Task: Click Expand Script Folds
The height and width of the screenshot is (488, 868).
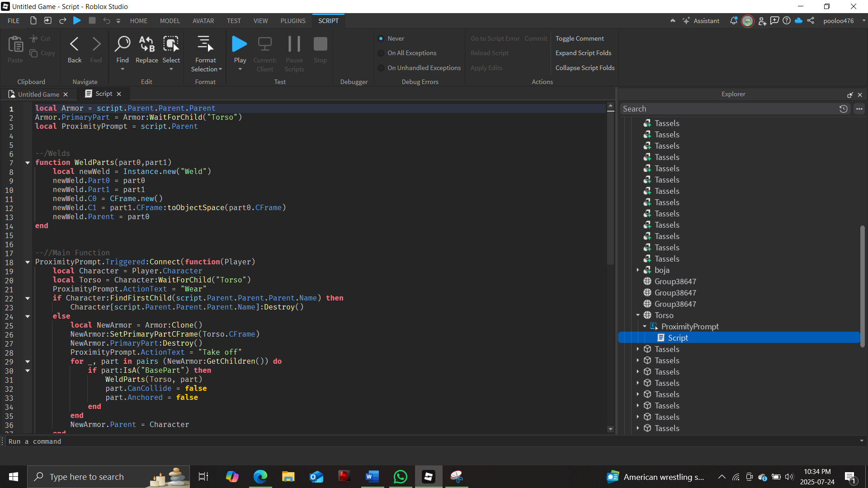Action: point(584,53)
